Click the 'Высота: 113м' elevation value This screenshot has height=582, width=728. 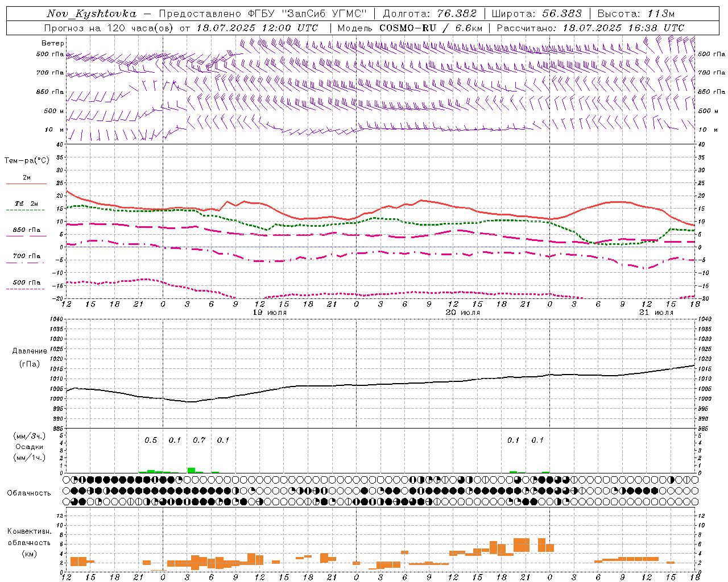point(636,14)
